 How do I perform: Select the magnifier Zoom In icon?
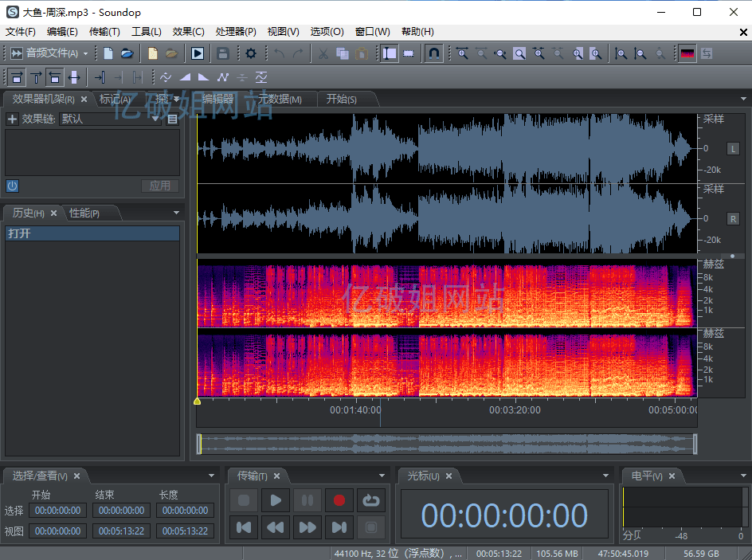462,53
